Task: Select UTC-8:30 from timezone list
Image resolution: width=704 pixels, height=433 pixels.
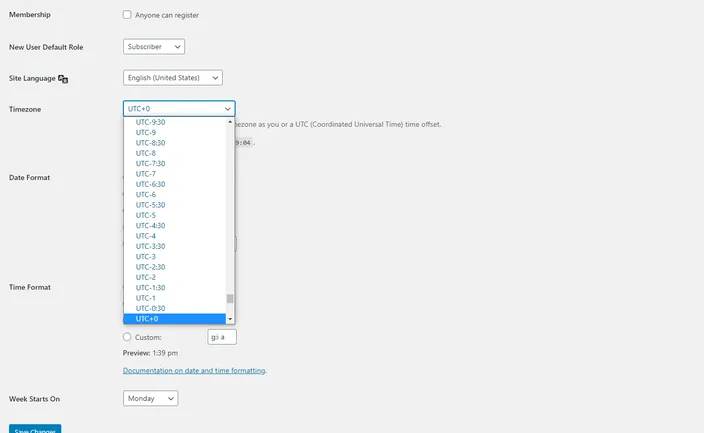Action: coord(175,143)
